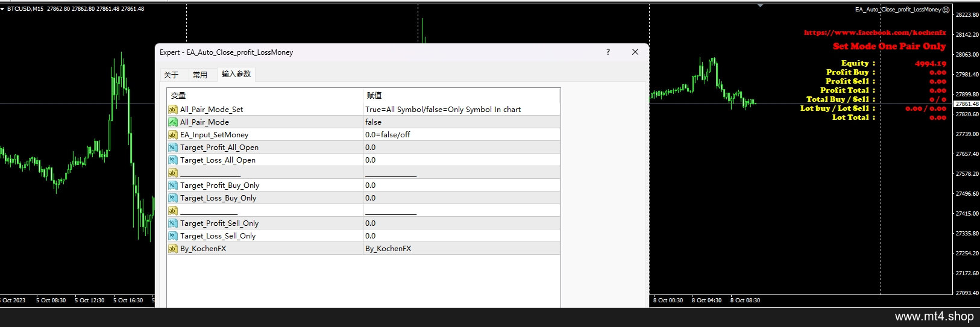
Task: Click the BTCUSD chart title triangle icon
Action: [x=2, y=9]
